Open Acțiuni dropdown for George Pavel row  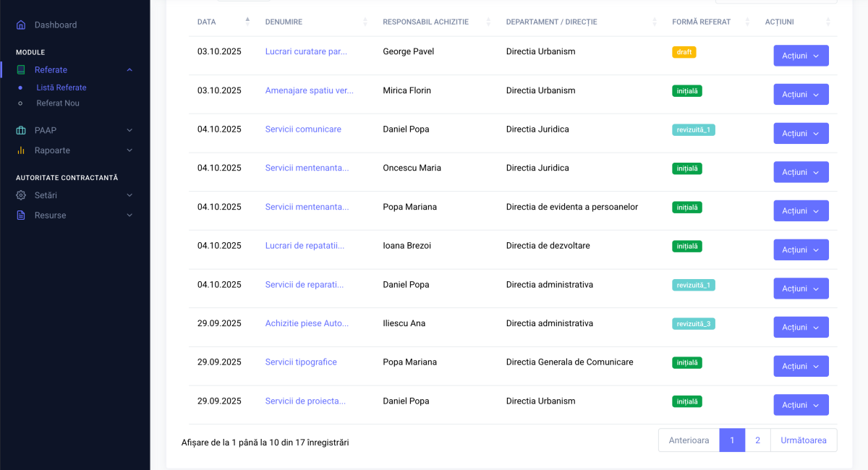[x=801, y=56]
